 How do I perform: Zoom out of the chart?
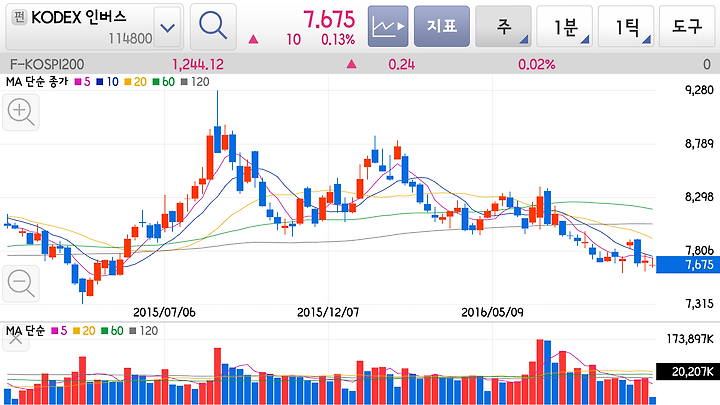[x=21, y=283]
